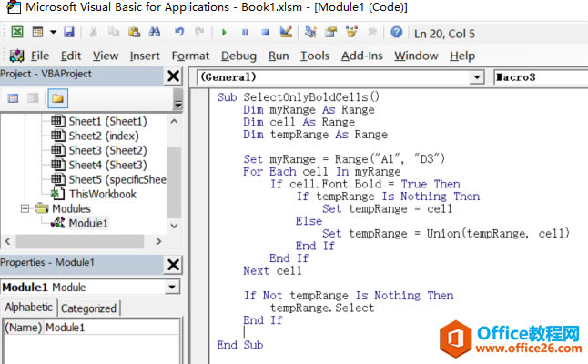This screenshot has width=588, height=364.
Task: Open the Edit menu
Action: coord(71,56)
